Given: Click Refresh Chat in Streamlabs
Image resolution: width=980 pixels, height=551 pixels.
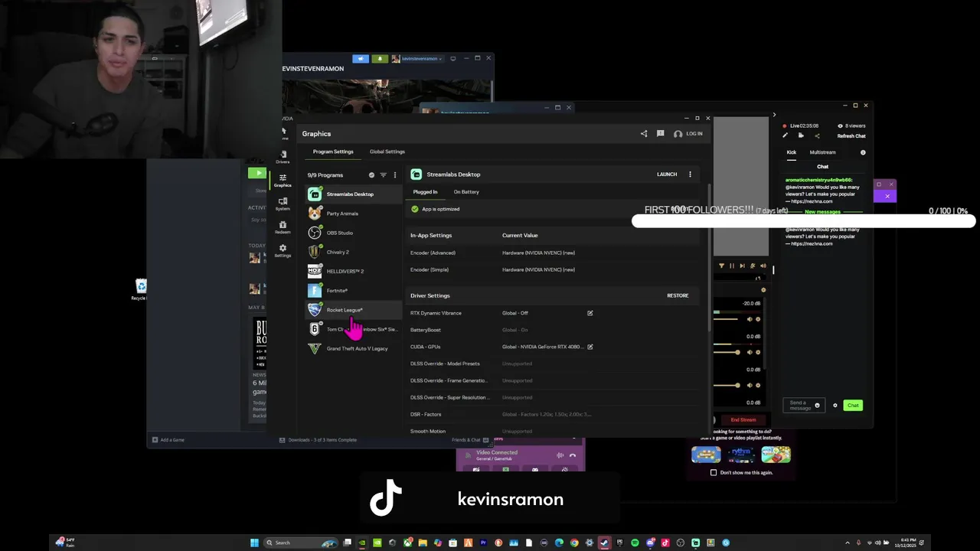Looking at the screenshot, I should [x=851, y=136].
